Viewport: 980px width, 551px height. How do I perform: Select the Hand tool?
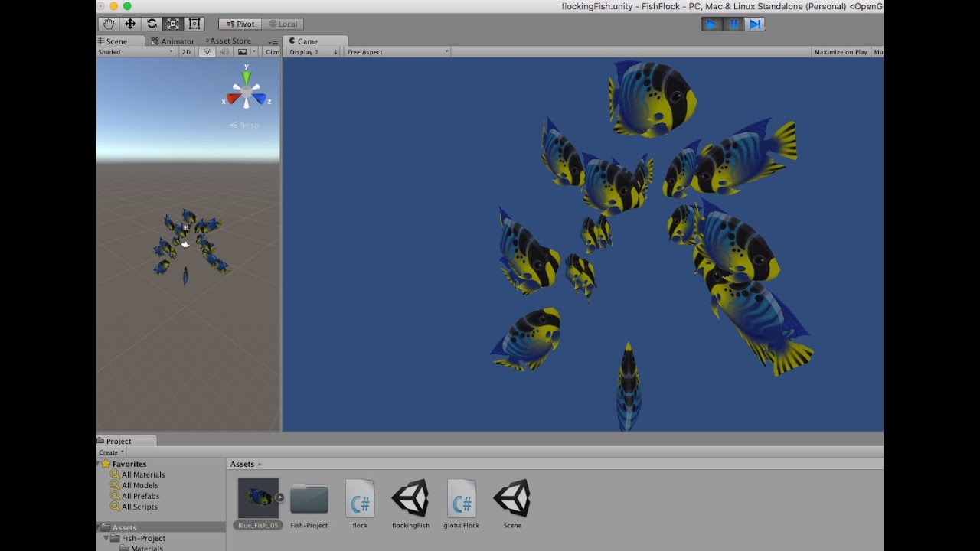click(x=107, y=24)
